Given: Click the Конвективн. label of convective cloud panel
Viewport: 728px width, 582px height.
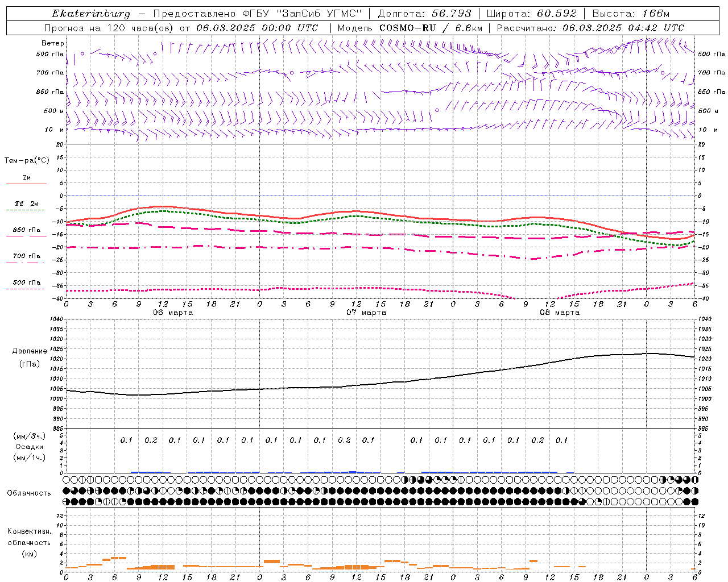Looking at the screenshot, I should tap(29, 531).
